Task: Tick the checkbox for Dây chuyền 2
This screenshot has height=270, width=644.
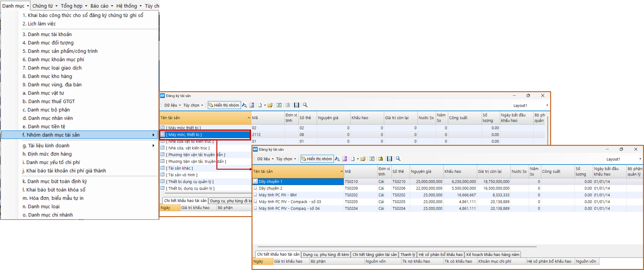Action: (255, 188)
